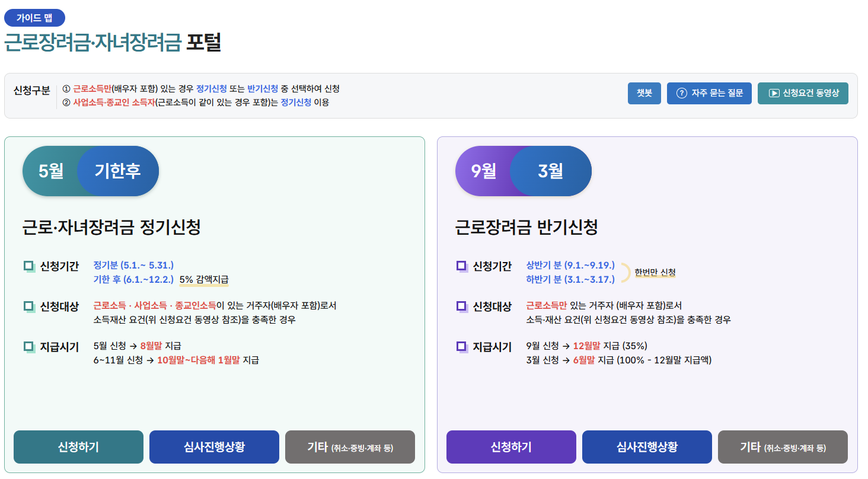Click 8월말 payment date text
868x479 pixels.
[x=151, y=346]
